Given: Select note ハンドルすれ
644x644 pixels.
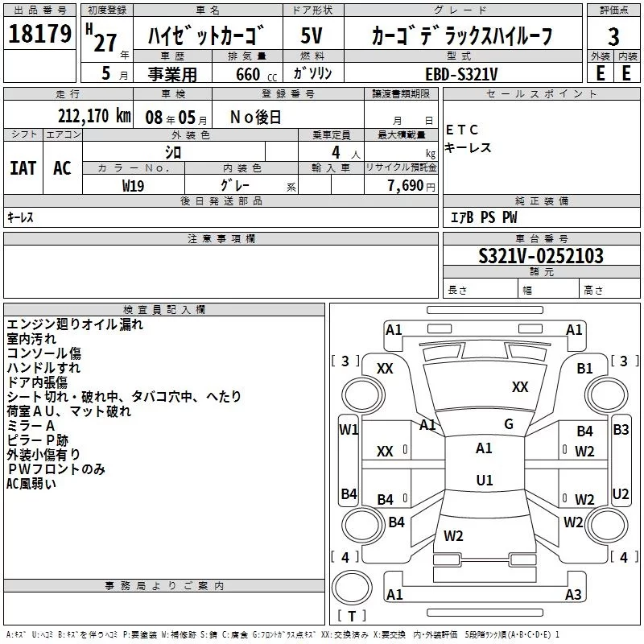Looking at the screenshot, I should [43, 368].
